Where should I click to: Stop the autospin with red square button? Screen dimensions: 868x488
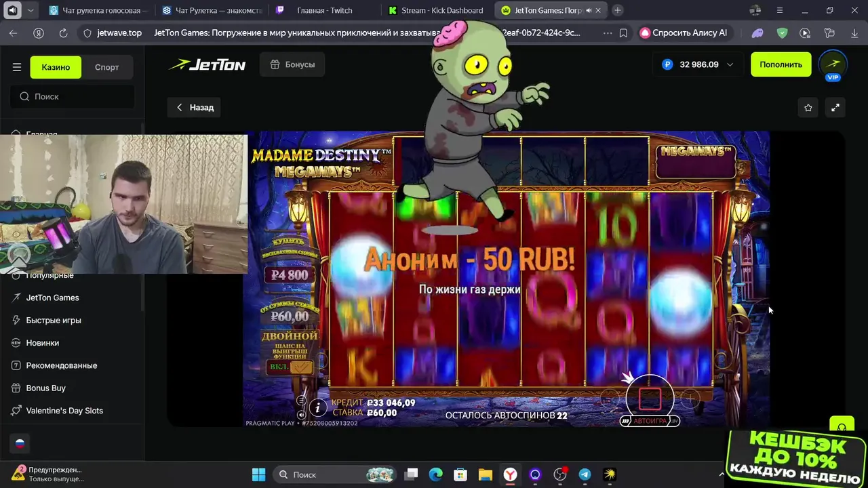pos(650,399)
